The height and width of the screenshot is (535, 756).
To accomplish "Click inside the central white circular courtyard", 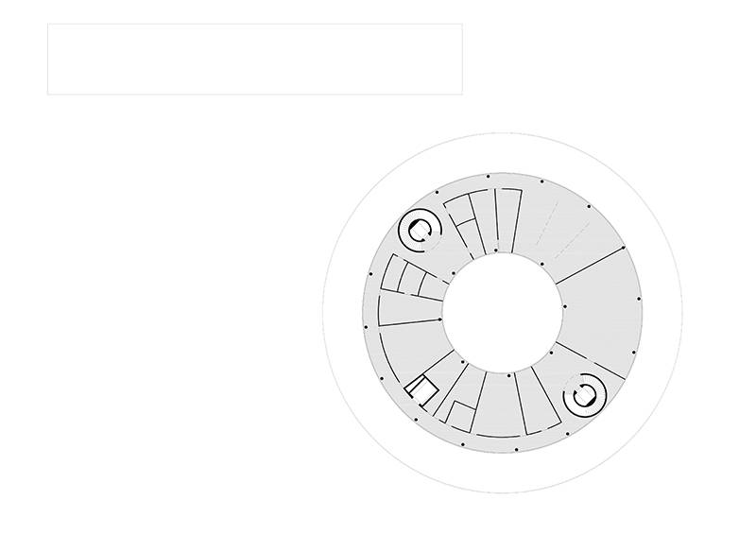I will tap(502, 313).
